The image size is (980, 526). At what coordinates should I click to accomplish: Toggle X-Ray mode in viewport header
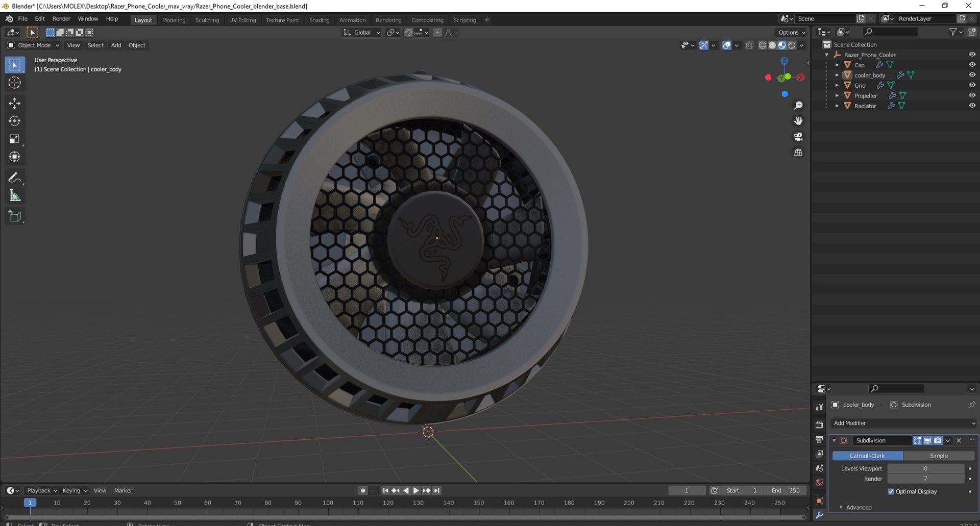(749, 45)
